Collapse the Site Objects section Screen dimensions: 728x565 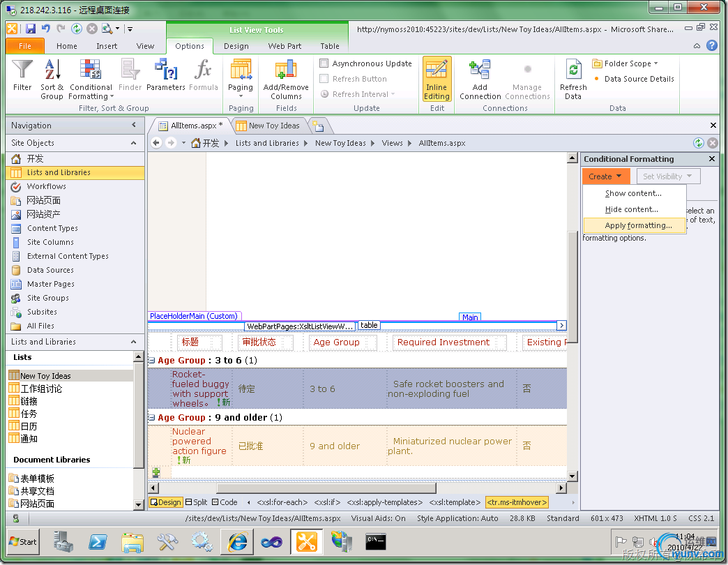click(x=133, y=143)
